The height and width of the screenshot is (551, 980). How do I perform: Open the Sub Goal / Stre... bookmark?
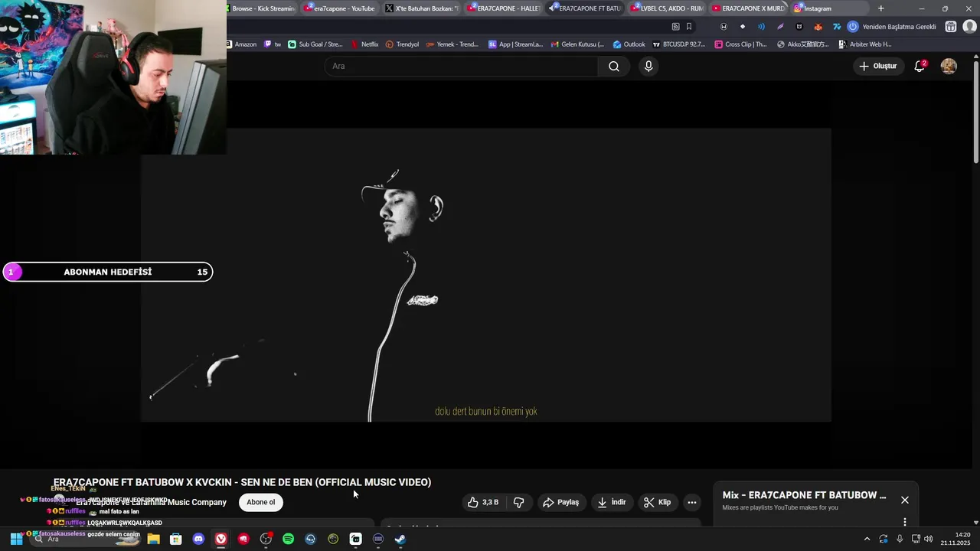(315, 44)
